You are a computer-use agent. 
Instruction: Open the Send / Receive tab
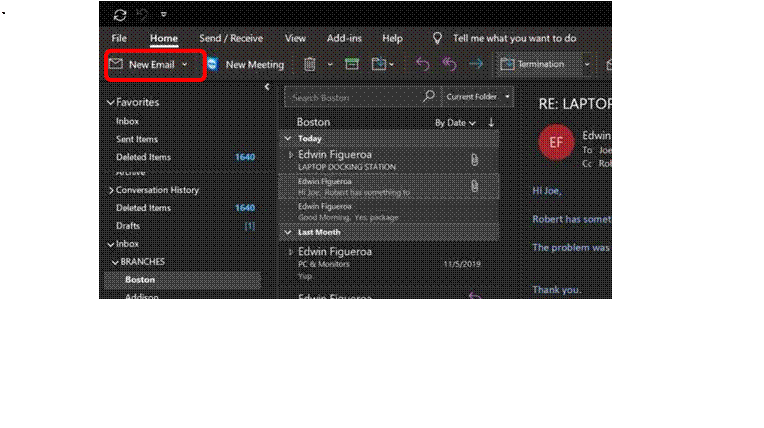tap(231, 38)
